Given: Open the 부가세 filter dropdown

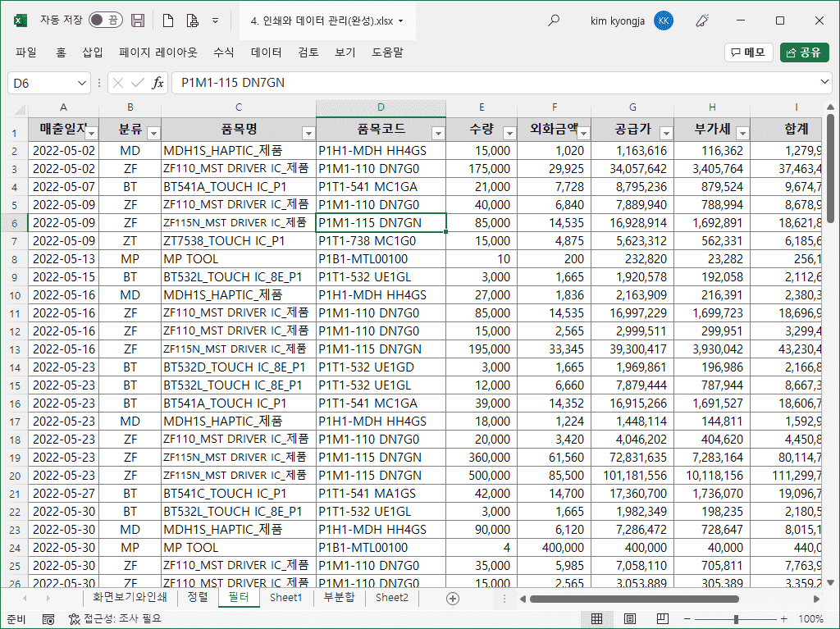Looking at the screenshot, I should 742,132.
